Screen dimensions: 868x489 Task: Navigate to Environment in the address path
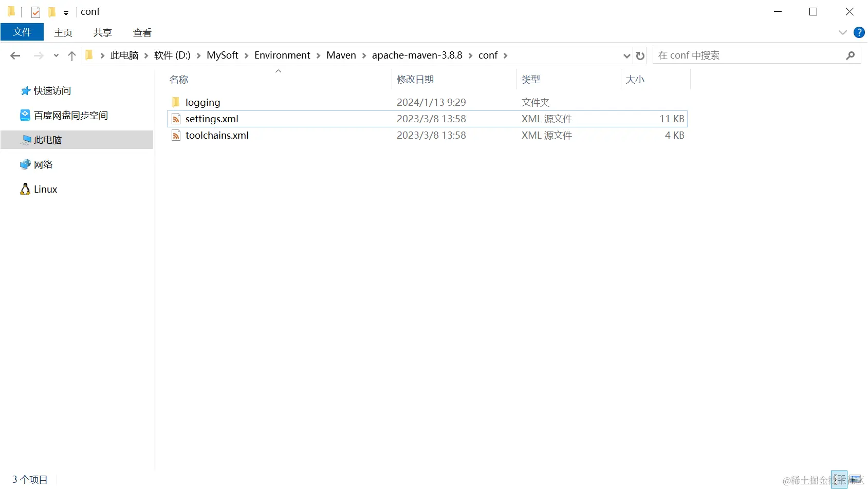[282, 55]
